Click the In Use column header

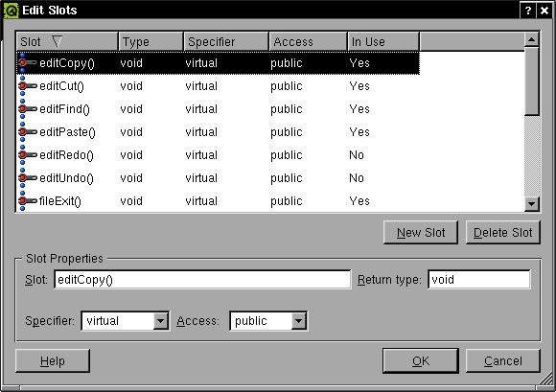tap(383, 42)
